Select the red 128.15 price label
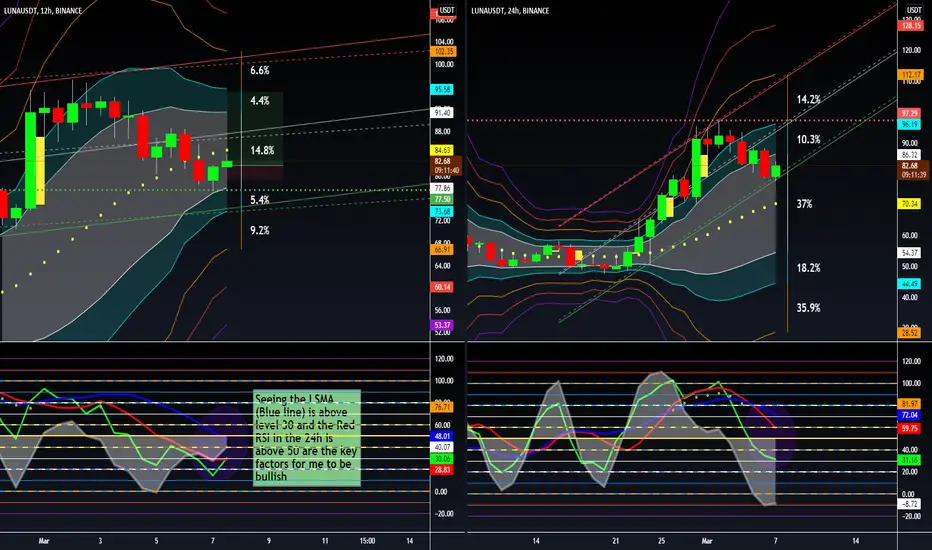Viewport: 932px width, 550px height. 911,26
